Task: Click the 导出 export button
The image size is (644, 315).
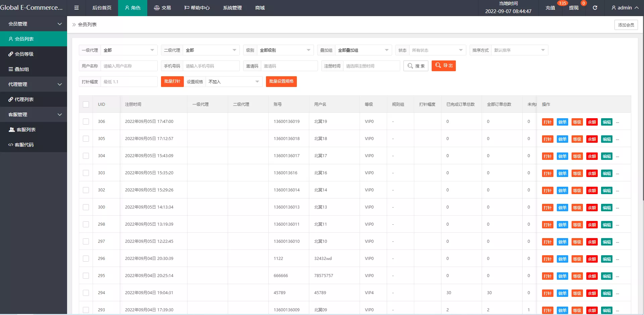Action: click(443, 66)
